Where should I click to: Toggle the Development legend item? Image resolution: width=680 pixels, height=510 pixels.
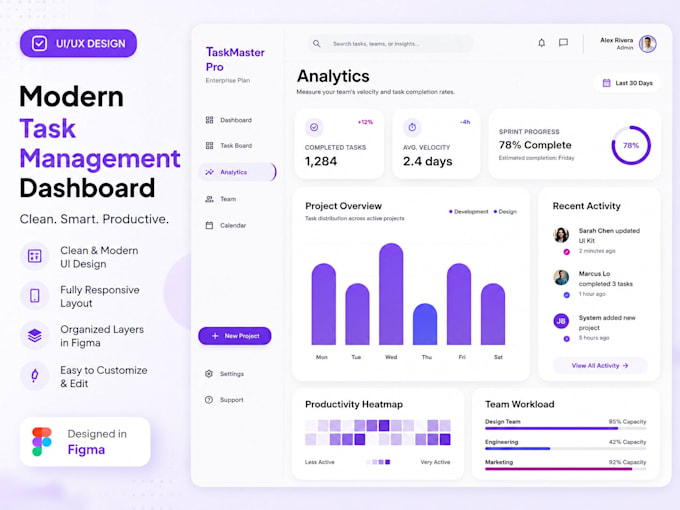pyautogui.click(x=468, y=212)
